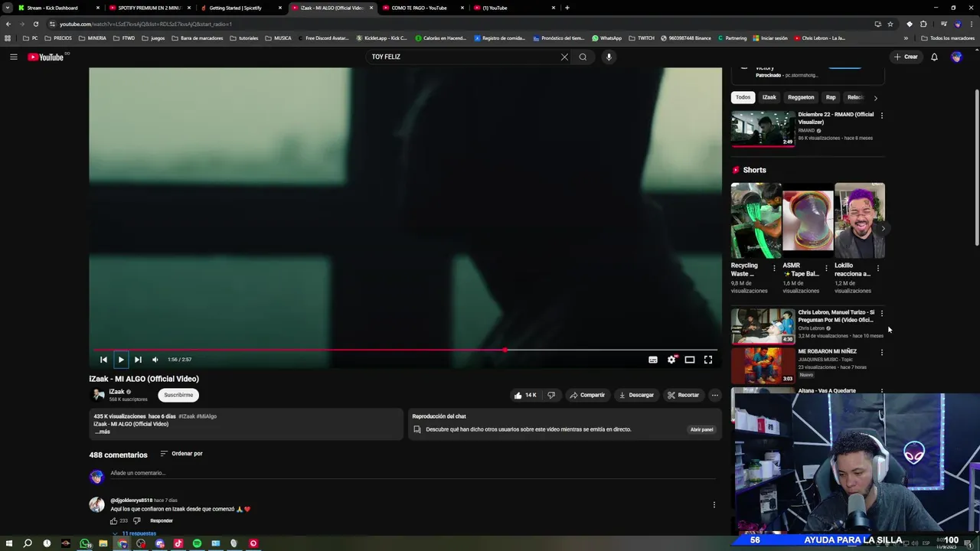Show more Shorts with next arrow
This screenshot has height=551, width=980.
click(x=883, y=229)
